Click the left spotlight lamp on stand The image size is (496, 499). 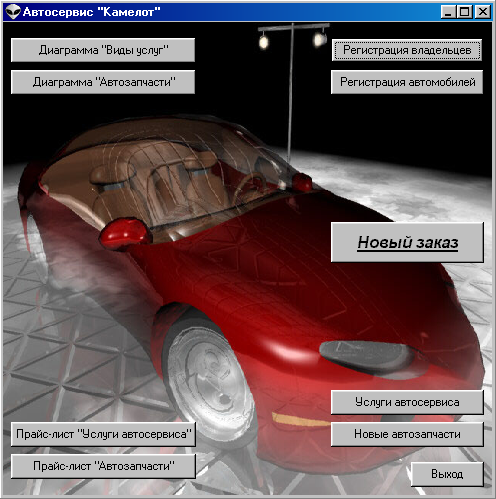click(x=264, y=42)
